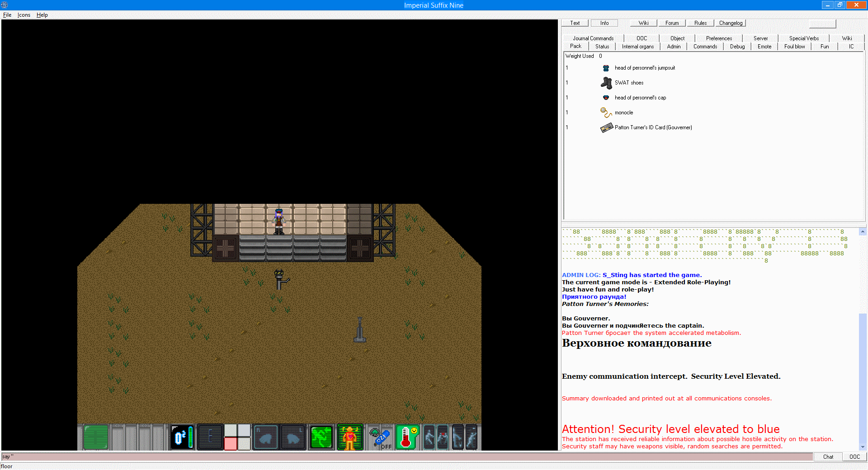
Task: Open the Fun tab
Action: click(825, 47)
